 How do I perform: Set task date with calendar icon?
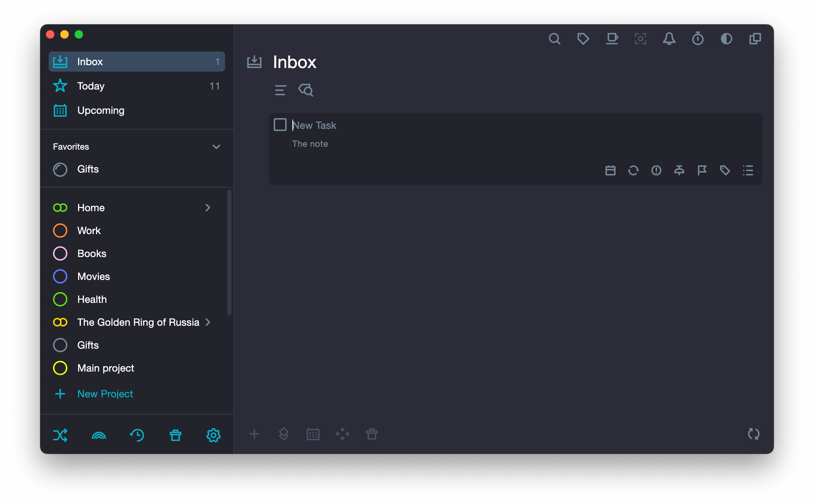(x=610, y=170)
